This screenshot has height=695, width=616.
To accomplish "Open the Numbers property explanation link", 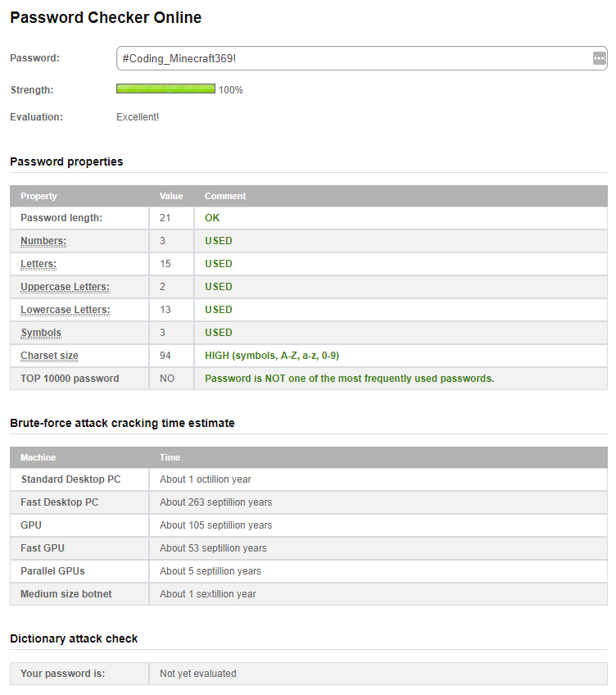I will pos(43,240).
